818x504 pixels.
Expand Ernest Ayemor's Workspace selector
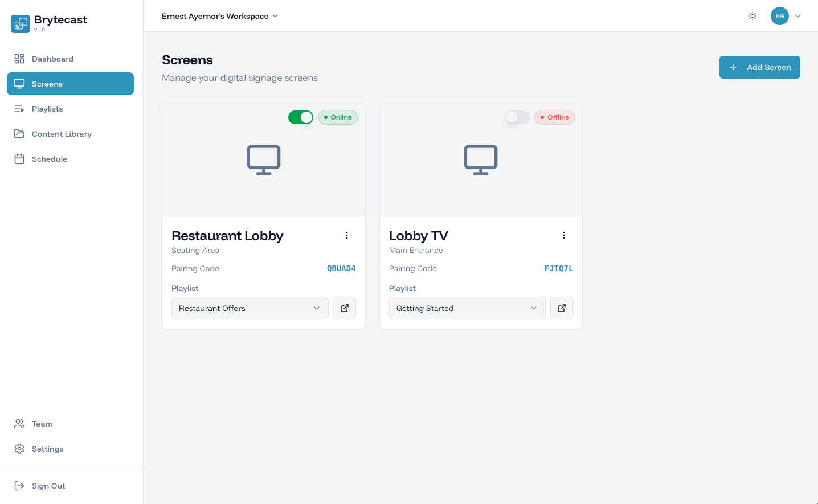pos(219,16)
